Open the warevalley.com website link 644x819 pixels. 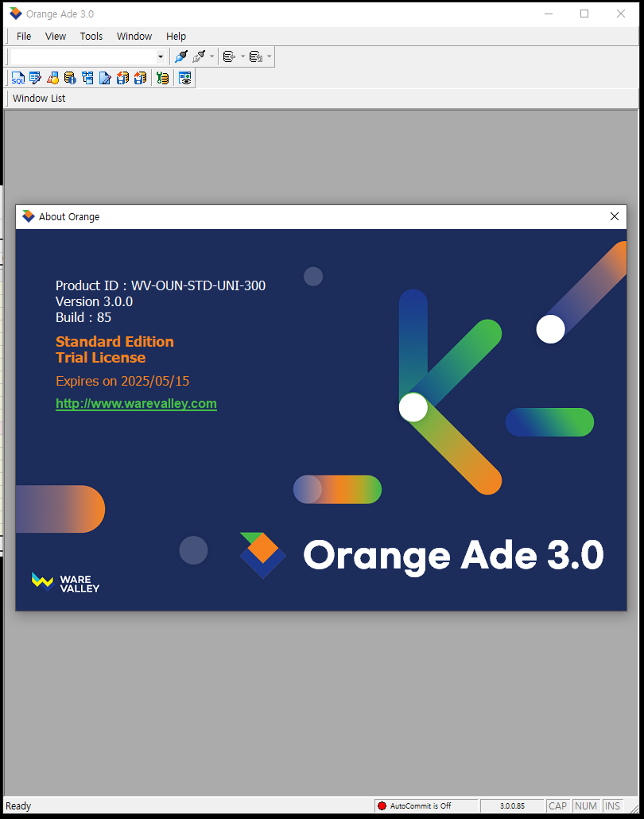pos(136,403)
